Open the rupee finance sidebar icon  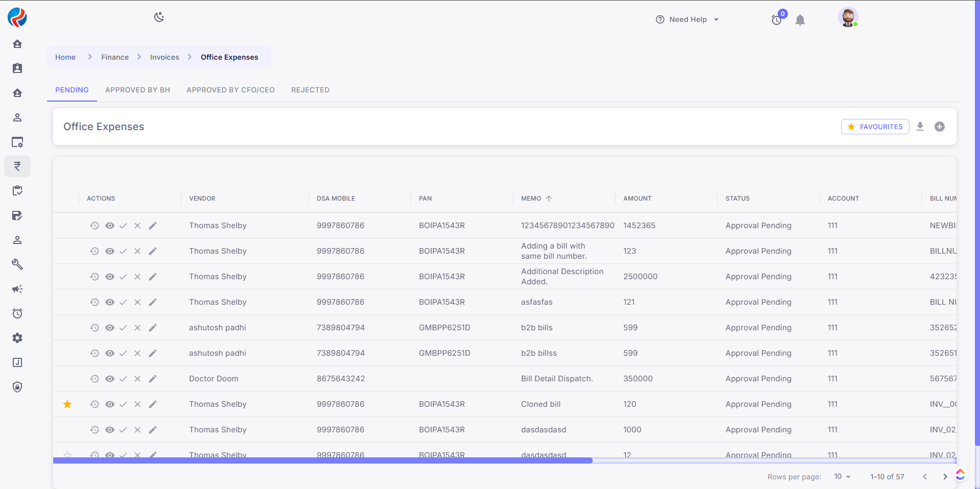pyautogui.click(x=17, y=166)
